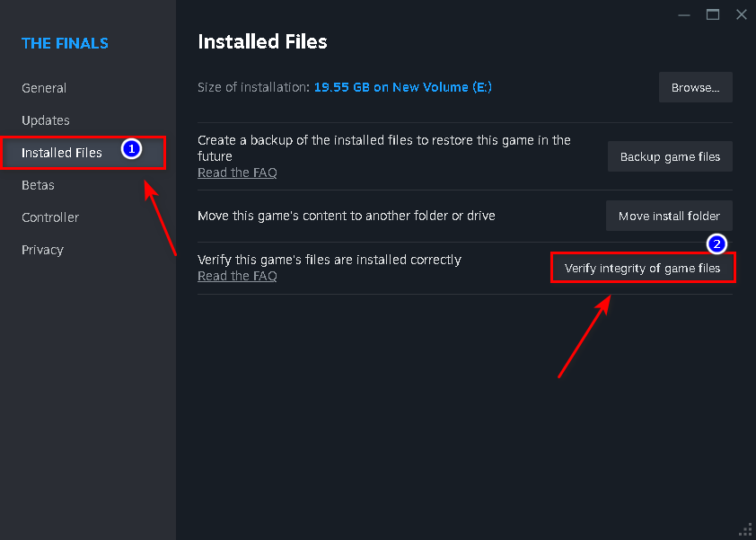Click the resize grip in window corner
The image size is (756, 540).
(x=745, y=530)
